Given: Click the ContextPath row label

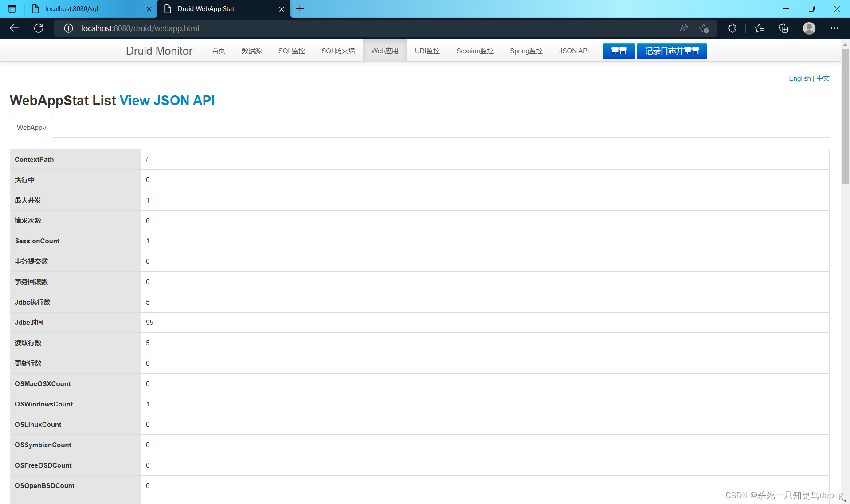Looking at the screenshot, I should click(x=34, y=160).
